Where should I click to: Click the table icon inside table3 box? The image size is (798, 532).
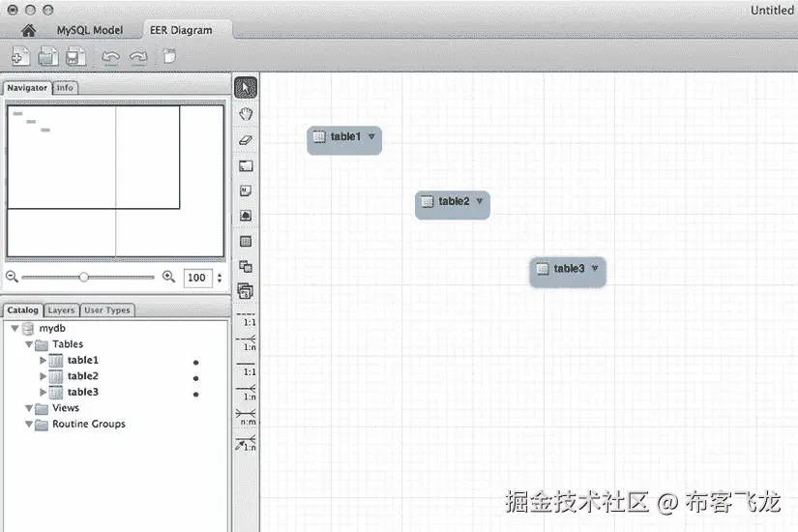(543, 268)
